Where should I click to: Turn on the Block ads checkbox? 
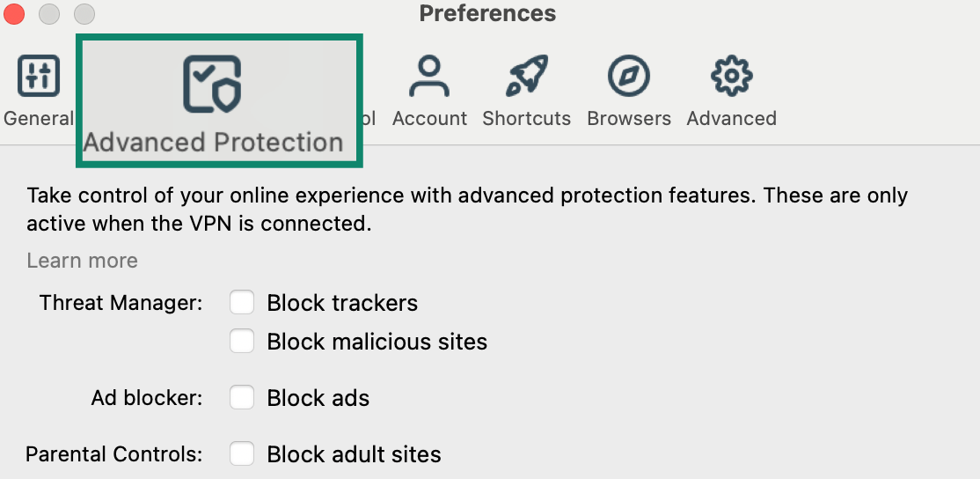pos(242,398)
